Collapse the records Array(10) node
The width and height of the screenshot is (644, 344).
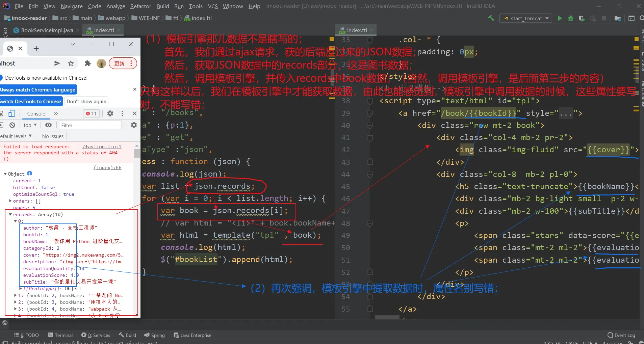(10, 214)
